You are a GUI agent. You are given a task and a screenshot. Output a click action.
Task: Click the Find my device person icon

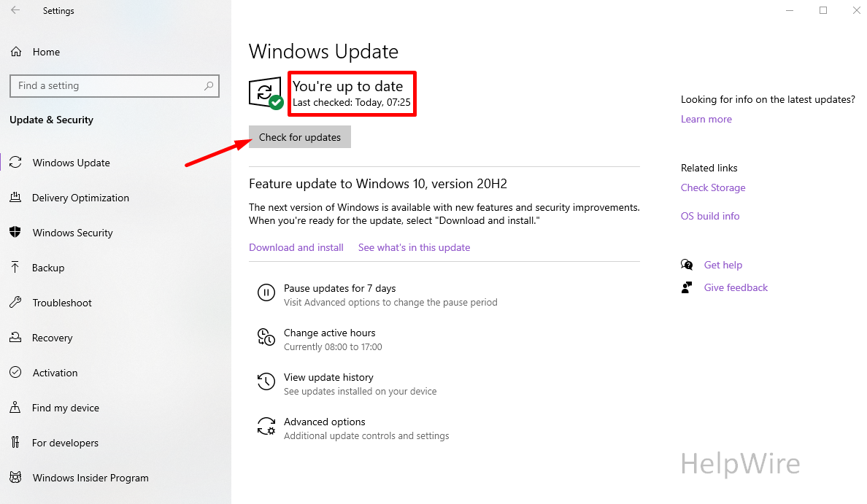click(15, 407)
